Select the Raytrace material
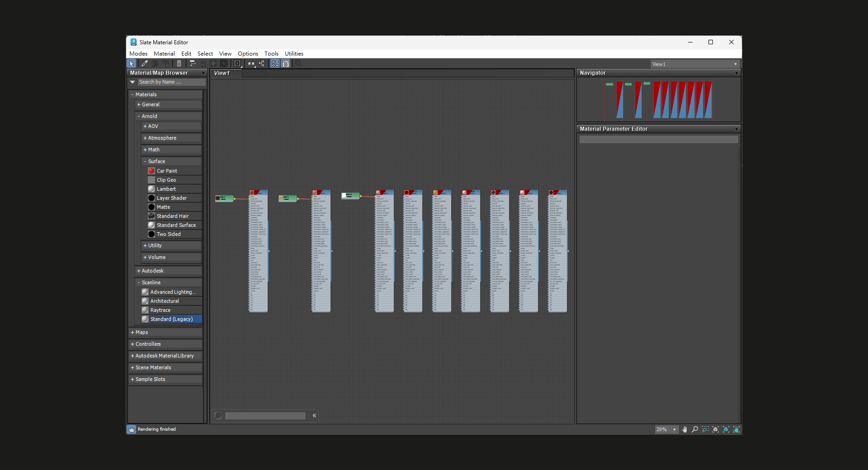Screen dimensions: 868x470 point(171,310)
